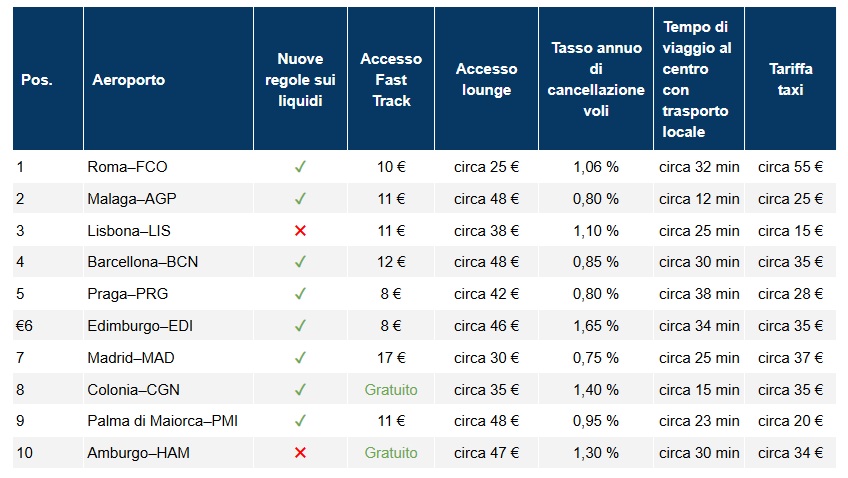Select the checkmark in the Barcellona–BCN row
Viewport: 848px width, 478px height.
pos(300,262)
